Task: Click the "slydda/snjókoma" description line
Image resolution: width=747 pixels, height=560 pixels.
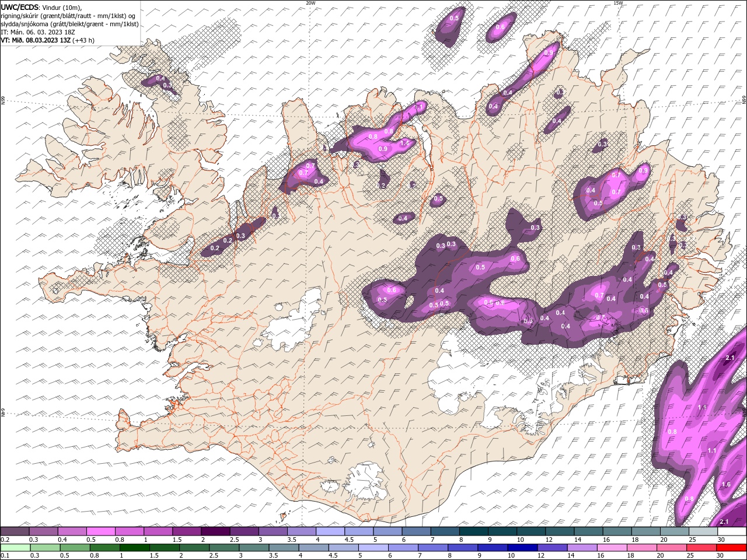Action: [69, 24]
